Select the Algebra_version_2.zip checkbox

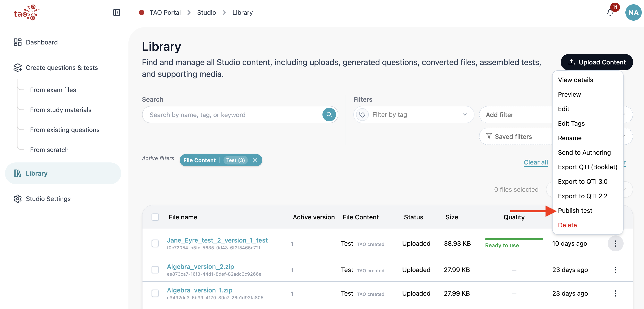155,270
